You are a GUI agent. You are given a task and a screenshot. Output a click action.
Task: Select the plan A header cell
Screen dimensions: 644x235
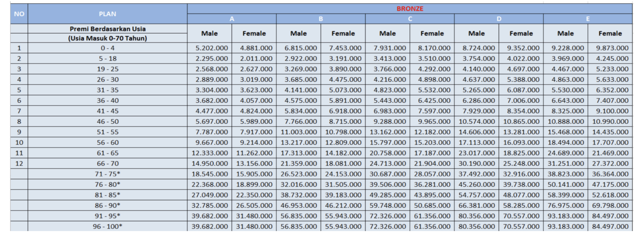click(x=232, y=19)
